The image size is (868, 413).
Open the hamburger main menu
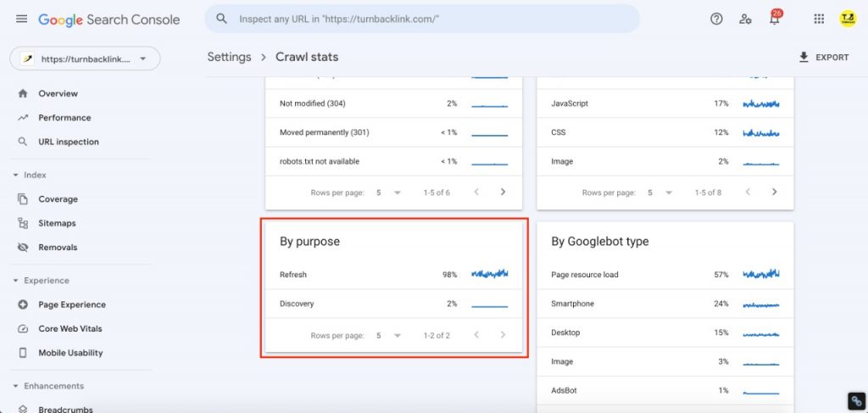pyautogui.click(x=21, y=19)
